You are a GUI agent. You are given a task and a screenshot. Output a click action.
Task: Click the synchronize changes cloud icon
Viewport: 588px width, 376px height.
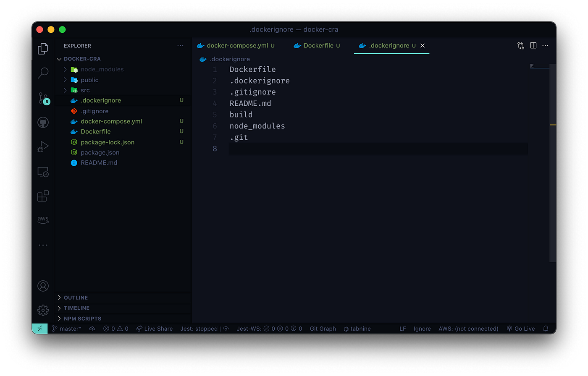(x=92, y=329)
